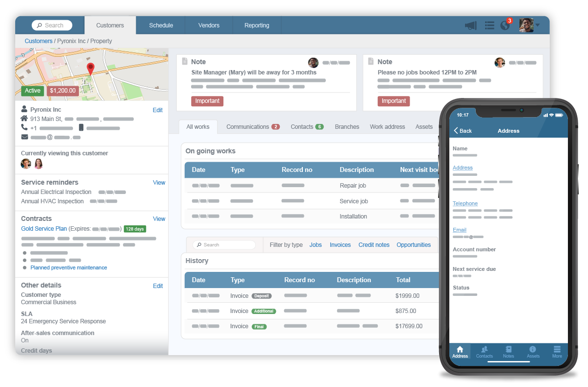Click the megaphone announcements icon
The image size is (588, 387).
pyautogui.click(x=470, y=25)
